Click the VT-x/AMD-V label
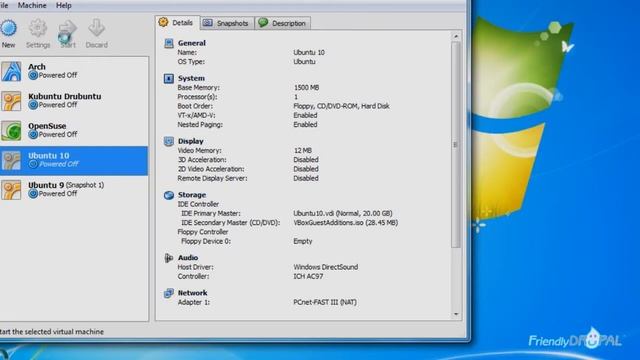 pos(196,116)
